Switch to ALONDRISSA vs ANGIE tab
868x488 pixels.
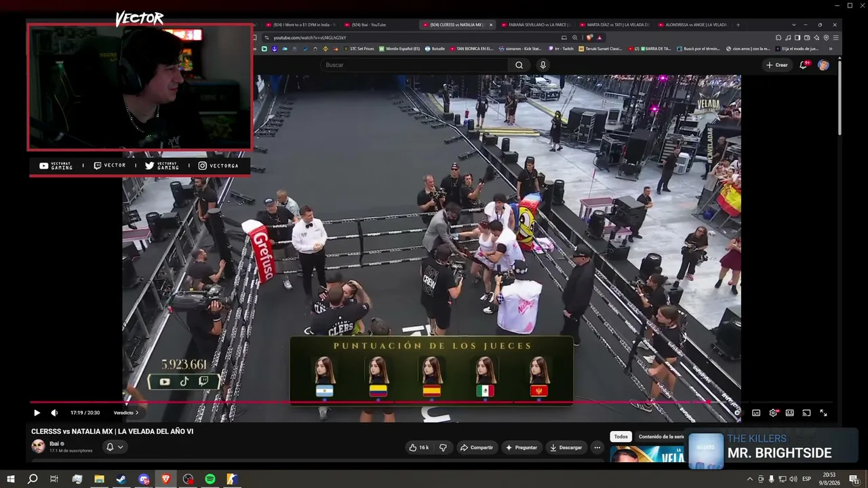point(693,25)
